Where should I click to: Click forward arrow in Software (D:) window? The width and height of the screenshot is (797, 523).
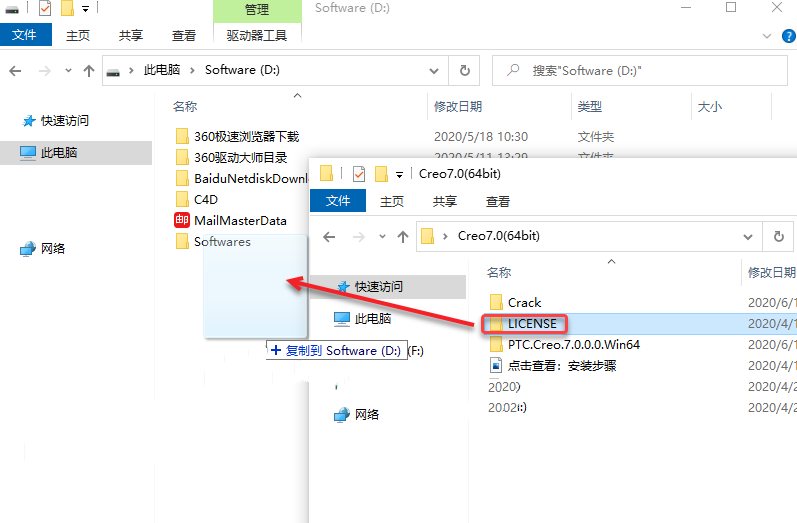45,71
